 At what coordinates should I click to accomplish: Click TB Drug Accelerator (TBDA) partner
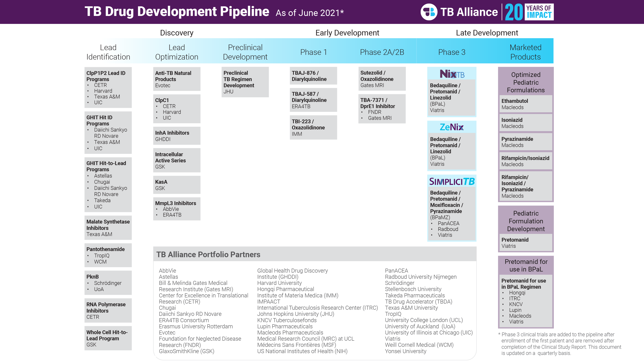[419, 302]
